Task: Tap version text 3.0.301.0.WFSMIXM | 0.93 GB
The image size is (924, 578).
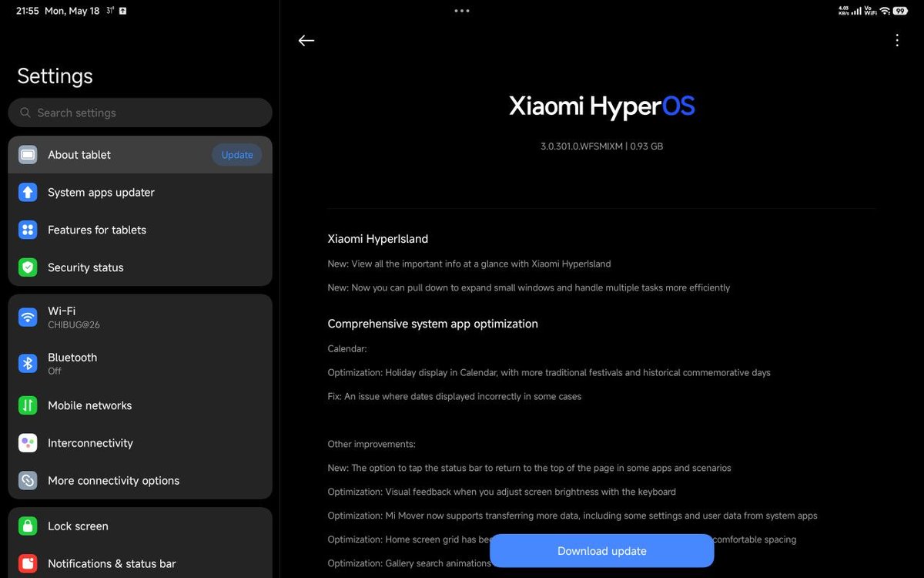Action: coord(601,146)
